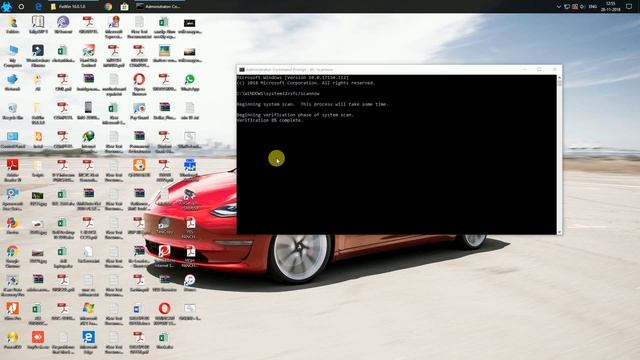
Task: Select the Hard Disk Sentinel desktop shortcut
Action: point(89,56)
